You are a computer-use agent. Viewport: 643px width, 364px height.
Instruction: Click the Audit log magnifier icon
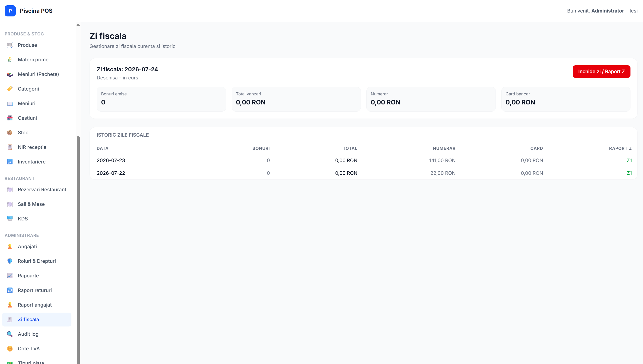tap(10, 334)
